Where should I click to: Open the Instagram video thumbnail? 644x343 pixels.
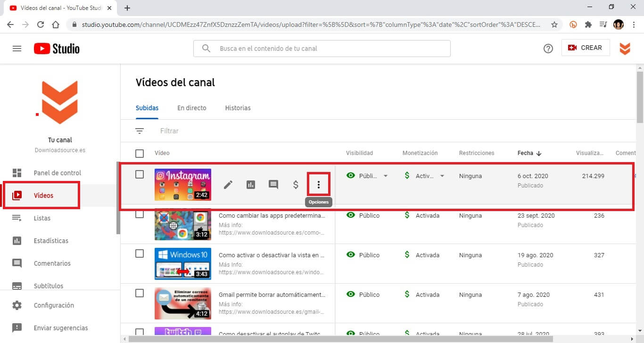point(183,185)
